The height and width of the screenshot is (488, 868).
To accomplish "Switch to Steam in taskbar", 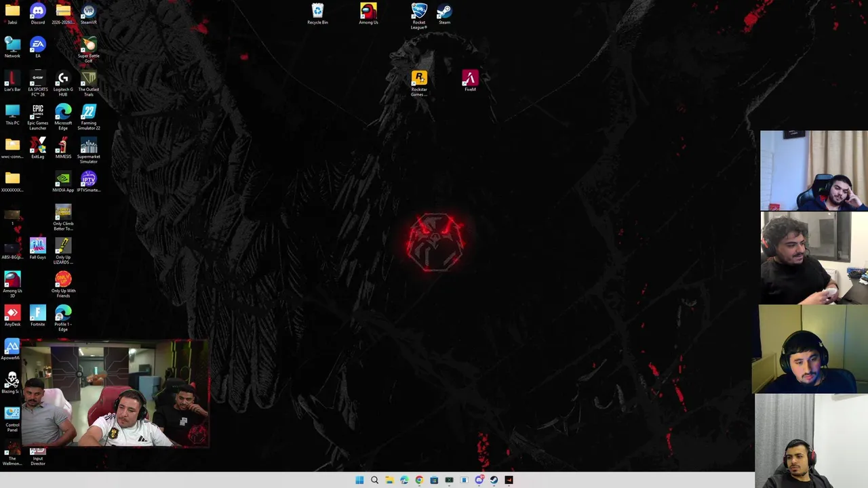I will pos(494,480).
